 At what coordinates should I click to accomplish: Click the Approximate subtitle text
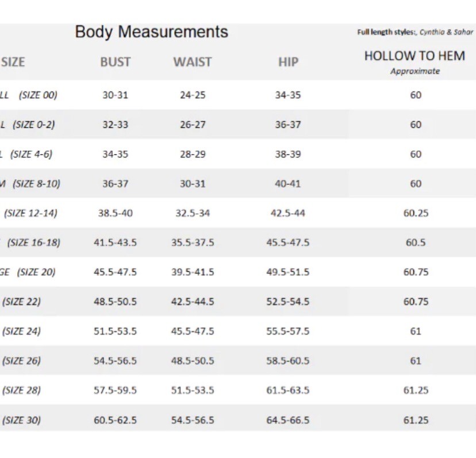point(415,71)
